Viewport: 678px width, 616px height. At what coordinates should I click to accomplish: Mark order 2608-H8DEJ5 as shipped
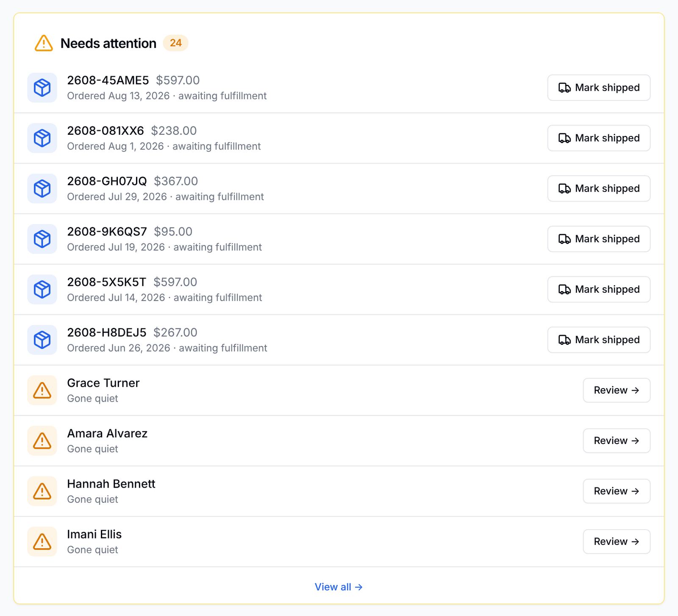pyautogui.click(x=599, y=340)
